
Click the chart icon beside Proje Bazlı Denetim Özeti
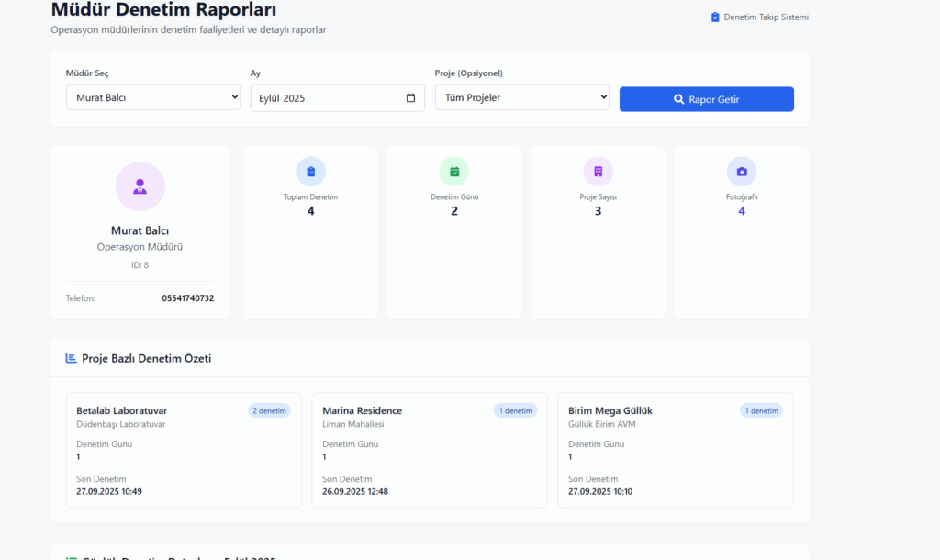pos(72,358)
